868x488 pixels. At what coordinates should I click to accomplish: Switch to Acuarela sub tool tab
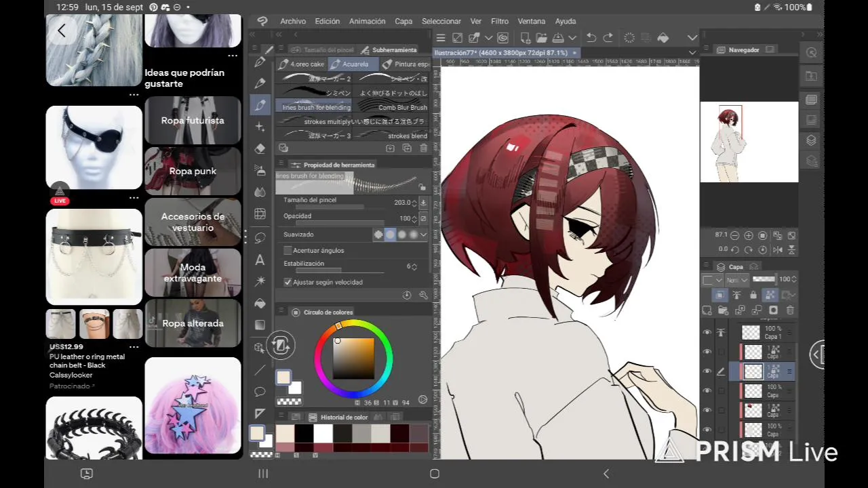click(353, 64)
